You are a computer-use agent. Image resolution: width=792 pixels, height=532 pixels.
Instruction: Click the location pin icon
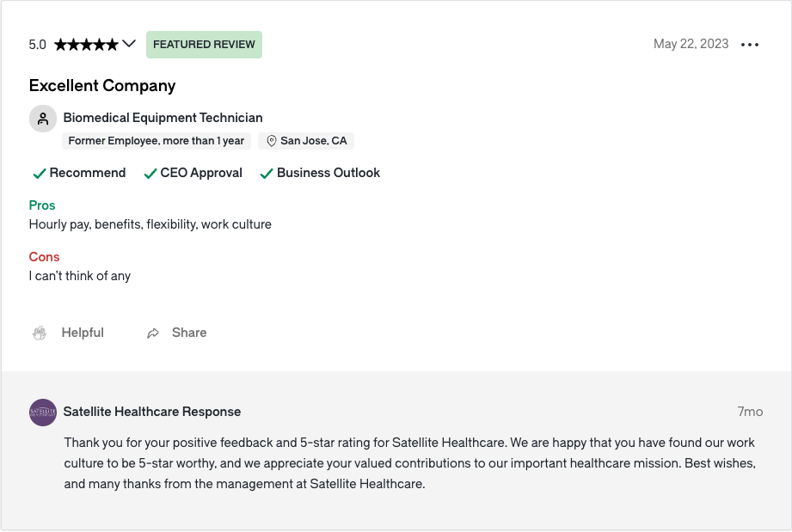point(271,141)
